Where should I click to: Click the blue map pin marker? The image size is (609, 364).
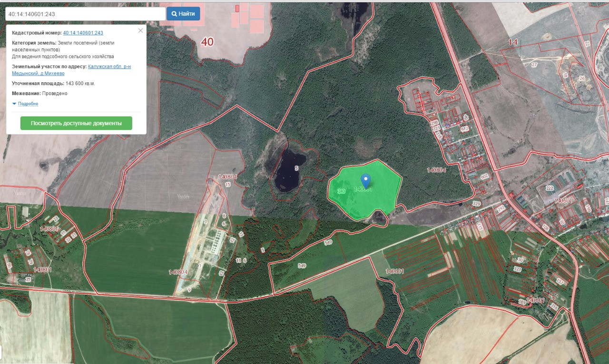[x=365, y=181]
